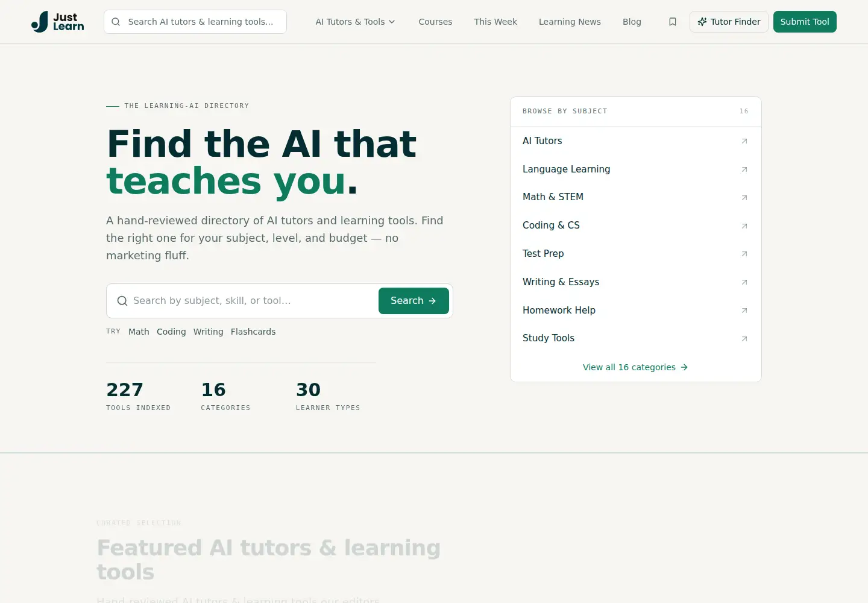Open the Study Tools category
Viewport: 868px width, 603px height.
click(636, 338)
